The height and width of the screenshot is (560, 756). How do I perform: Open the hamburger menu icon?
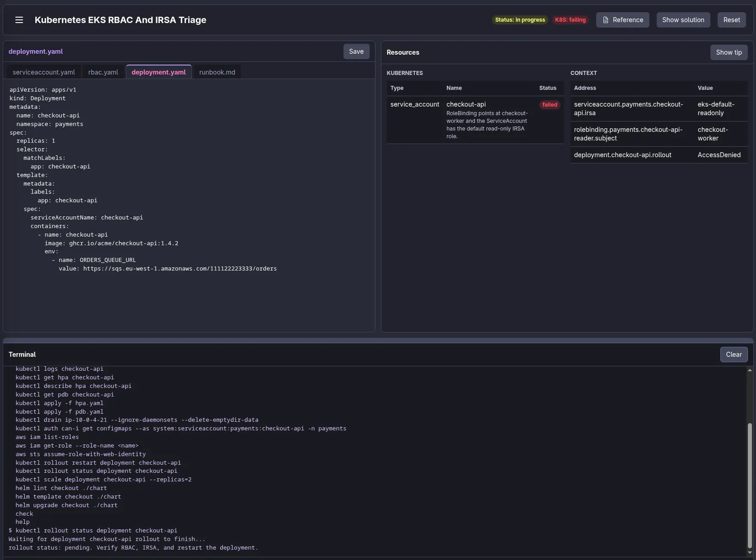pos(19,20)
